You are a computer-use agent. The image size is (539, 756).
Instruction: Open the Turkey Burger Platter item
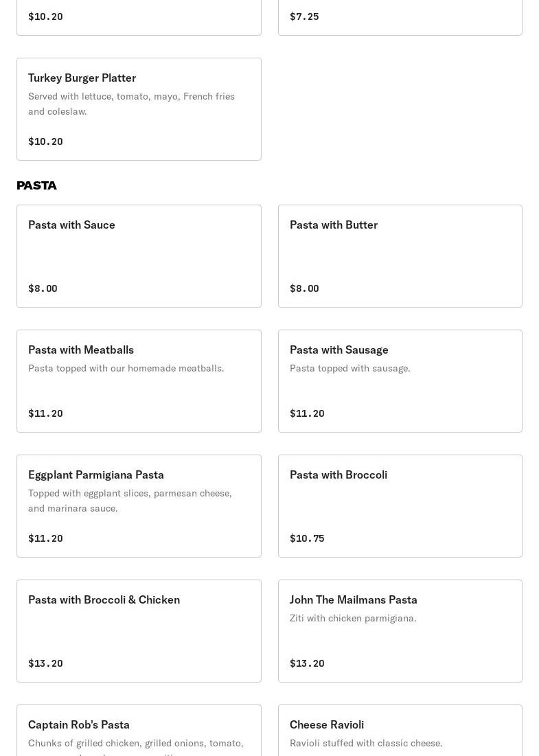point(82,78)
